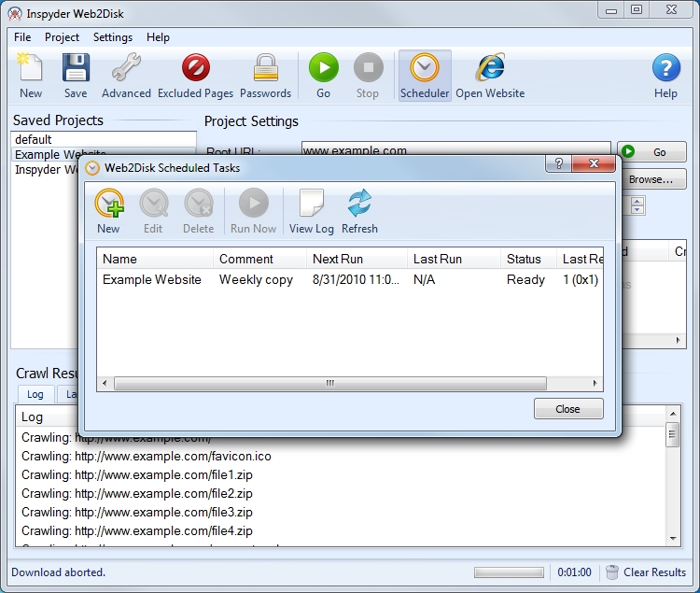
Task: Click the Clear Results trash icon
Action: coord(646,572)
